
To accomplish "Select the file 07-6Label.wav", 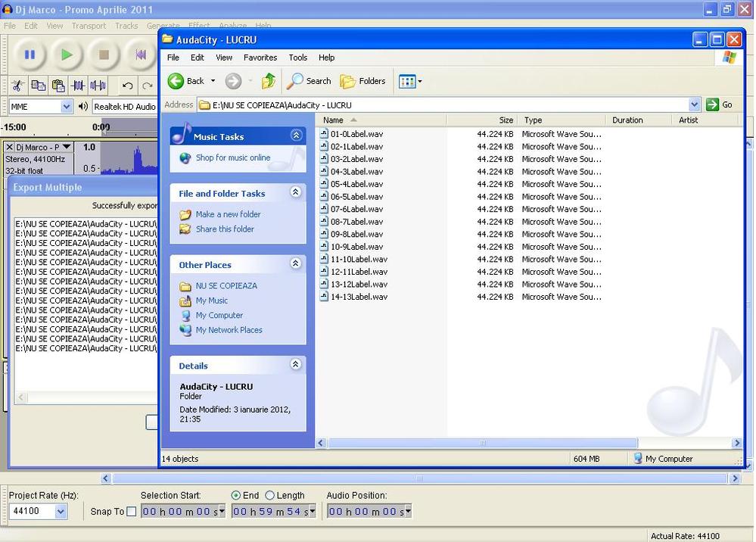I will [x=356, y=209].
